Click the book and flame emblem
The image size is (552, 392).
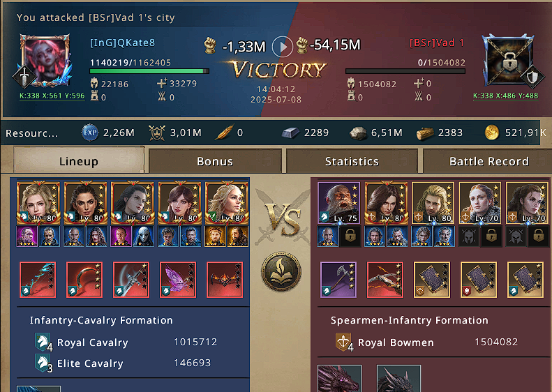click(281, 271)
